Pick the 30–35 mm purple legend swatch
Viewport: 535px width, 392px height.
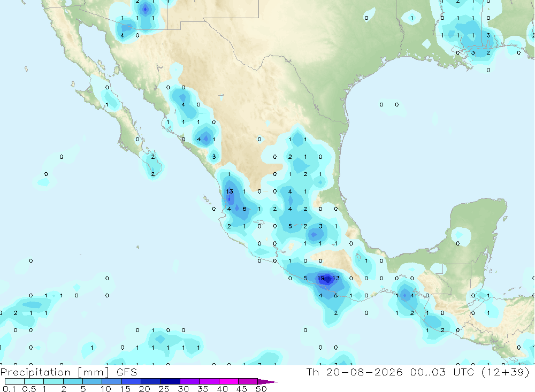190,381
